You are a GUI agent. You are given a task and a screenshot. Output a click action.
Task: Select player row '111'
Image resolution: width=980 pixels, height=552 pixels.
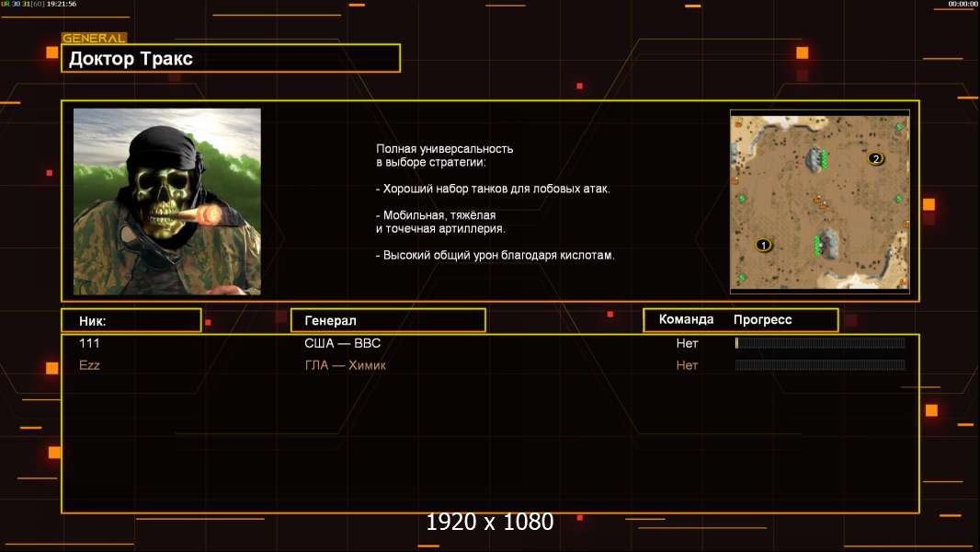coord(490,343)
